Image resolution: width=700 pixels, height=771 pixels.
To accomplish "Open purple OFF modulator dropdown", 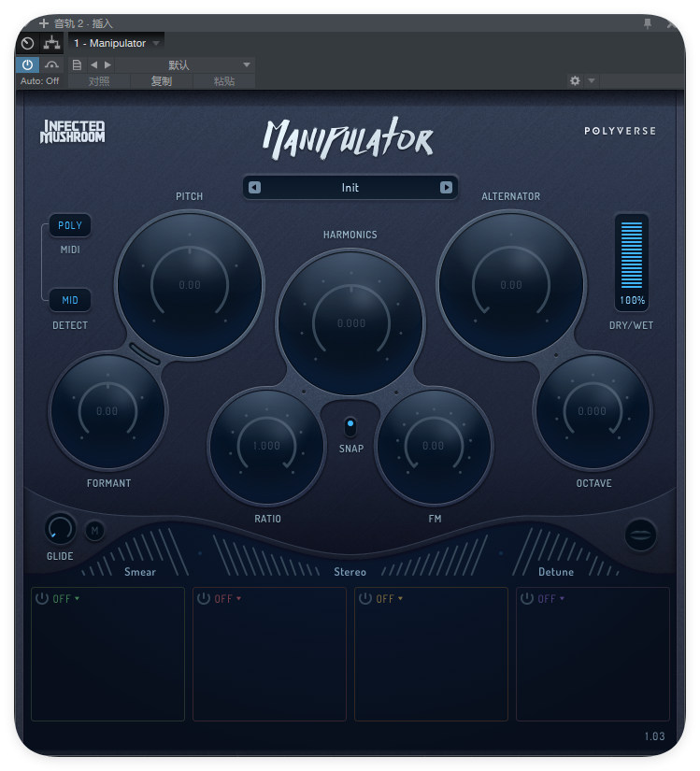I will 551,599.
